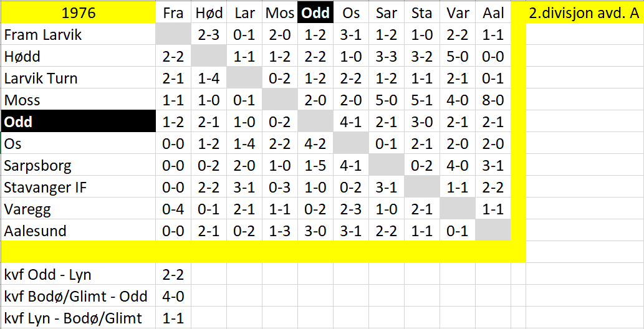Select Moss vs Aalesund 8-0 result cell
Viewport: 644px width, 329px height.
493,100
